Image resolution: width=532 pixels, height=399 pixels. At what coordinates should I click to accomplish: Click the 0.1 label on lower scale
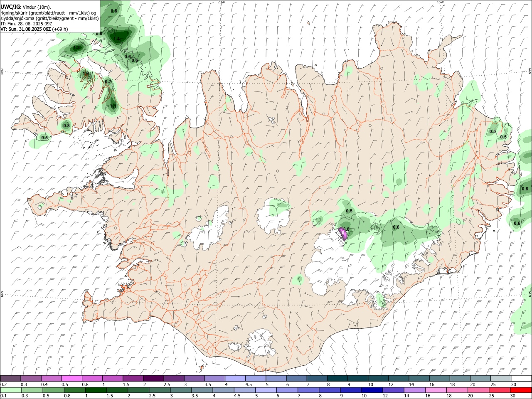tap(3, 396)
